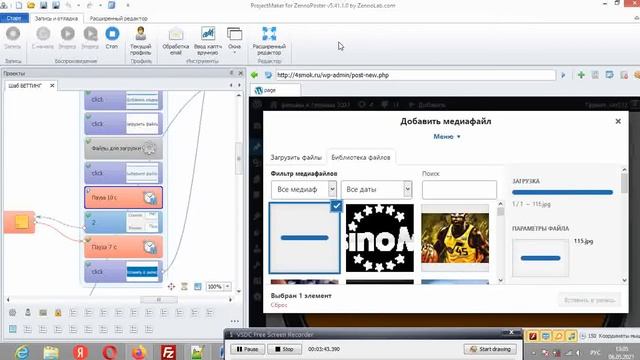
Task: Click open folder icon in quick access bar
Action: point(31,5)
